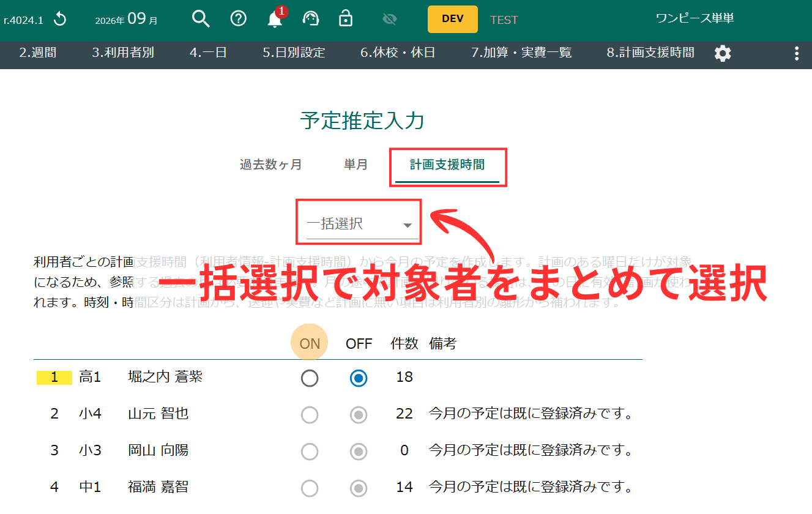
Task: Open notifications bell with red badge
Action: tap(276, 18)
